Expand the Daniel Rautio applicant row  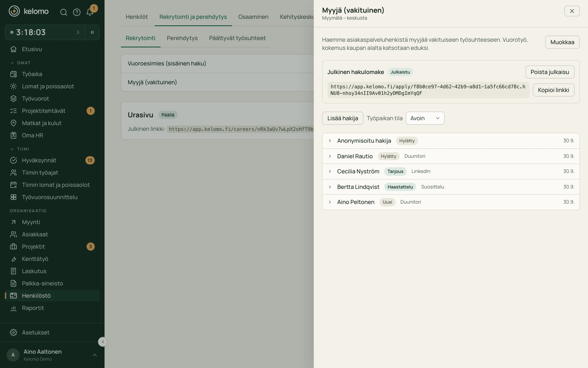(451, 156)
